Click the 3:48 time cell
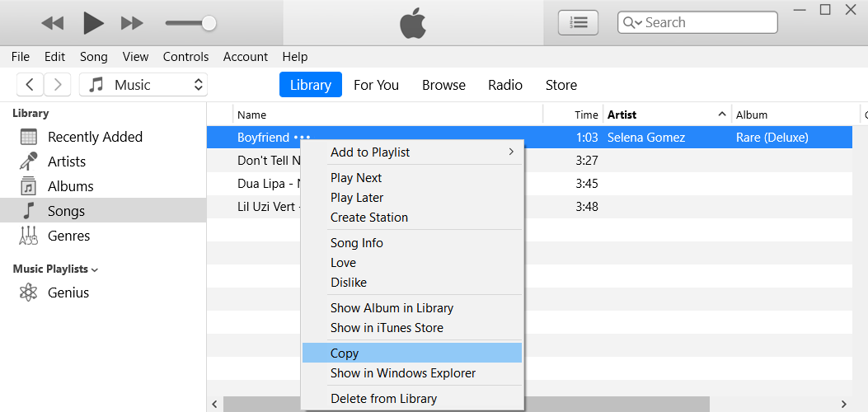Image resolution: width=868 pixels, height=412 pixels. [587, 207]
